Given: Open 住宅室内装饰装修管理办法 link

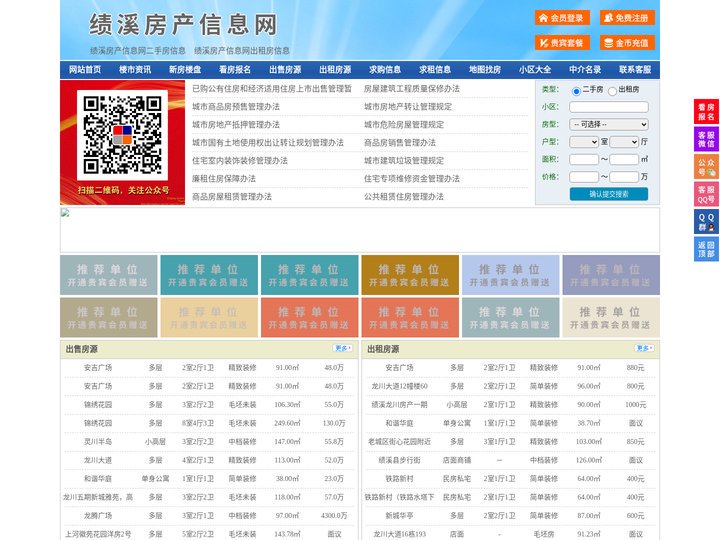Looking at the screenshot, I should (x=240, y=161).
